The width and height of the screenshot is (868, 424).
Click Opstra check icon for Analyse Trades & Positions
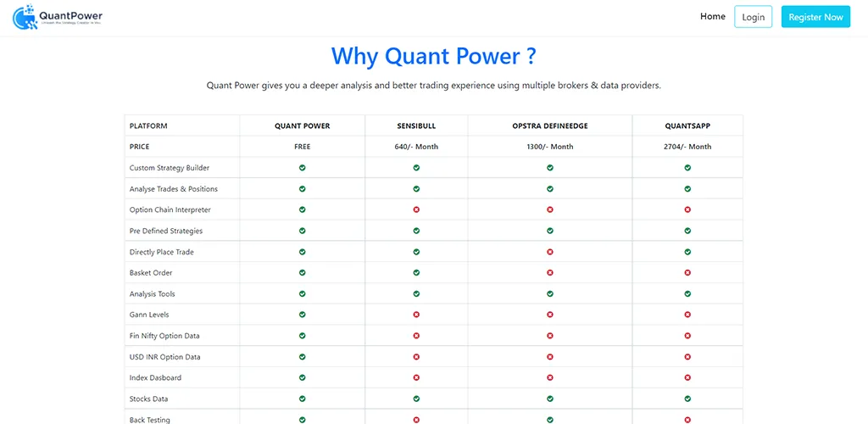(549, 189)
